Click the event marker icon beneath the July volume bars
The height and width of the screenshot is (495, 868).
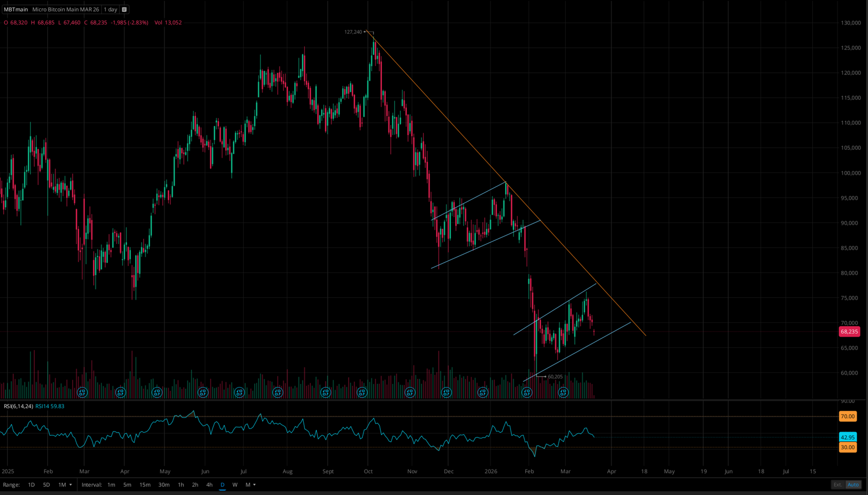[239, 392]
